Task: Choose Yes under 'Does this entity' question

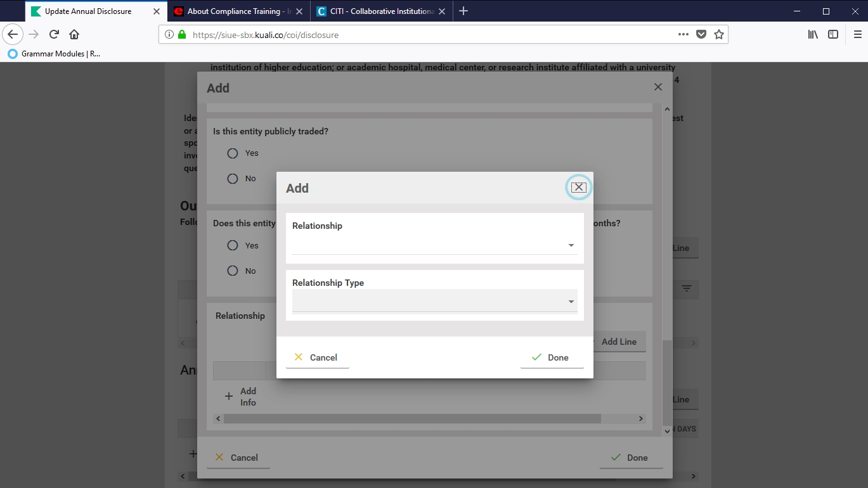Action: (x=233, y=245)
